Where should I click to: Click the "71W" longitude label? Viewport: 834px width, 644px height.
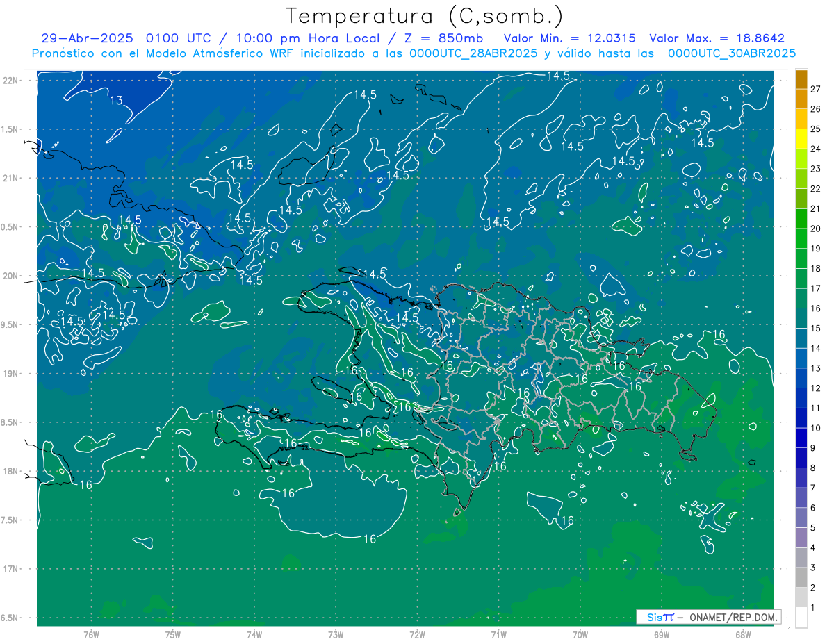498,635
